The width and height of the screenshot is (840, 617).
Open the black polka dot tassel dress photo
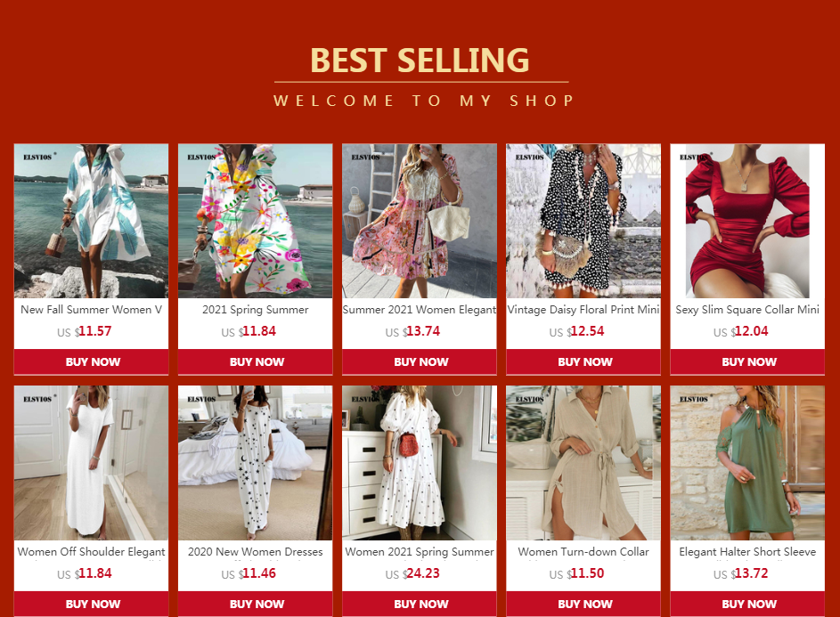pyautogui.click(x=583, y=221)
